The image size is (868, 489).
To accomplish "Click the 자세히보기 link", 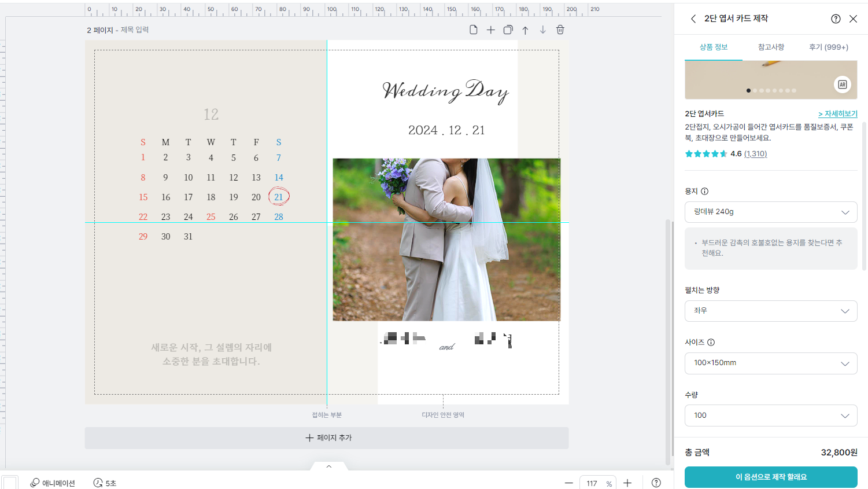I will click(838, 113).
